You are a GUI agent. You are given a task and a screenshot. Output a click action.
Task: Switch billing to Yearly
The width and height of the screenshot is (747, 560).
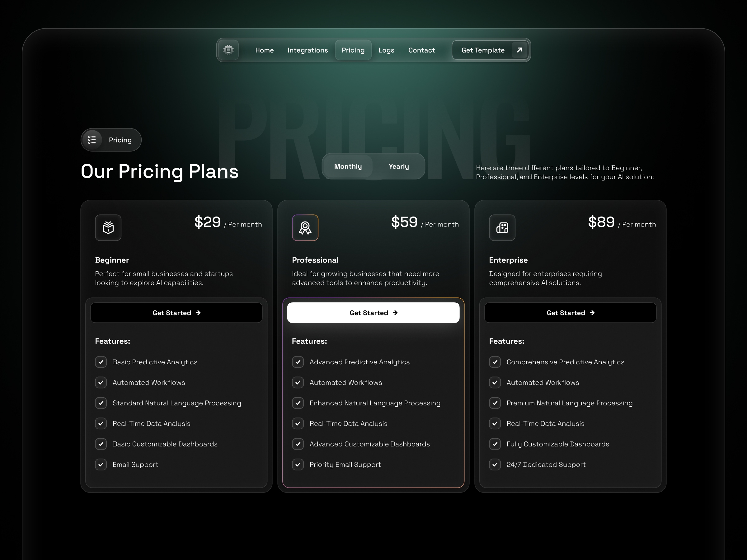pyautogui.click(x=398, y=166)
